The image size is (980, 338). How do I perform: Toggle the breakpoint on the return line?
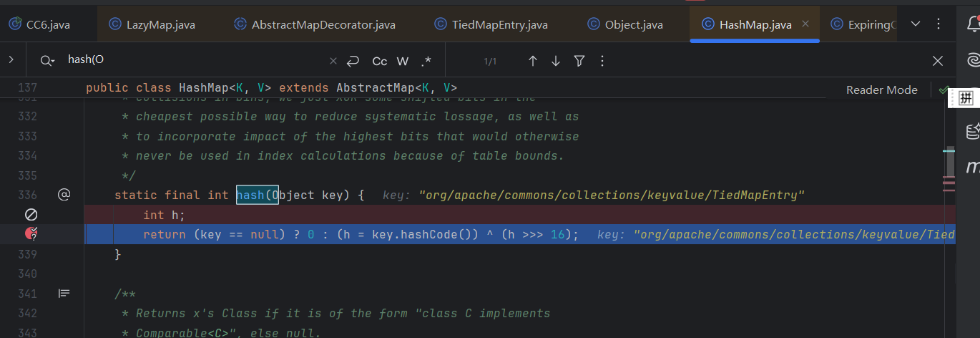[x=31, y=233]
